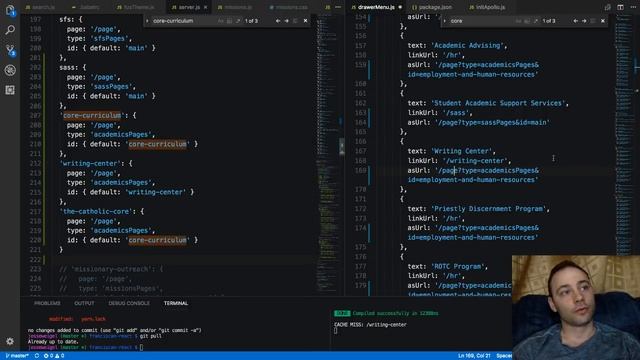Click Ln 169, Col 21 status item
This screenshot has width=640, height=360.
pyautogui.click(x=474, y=356)
